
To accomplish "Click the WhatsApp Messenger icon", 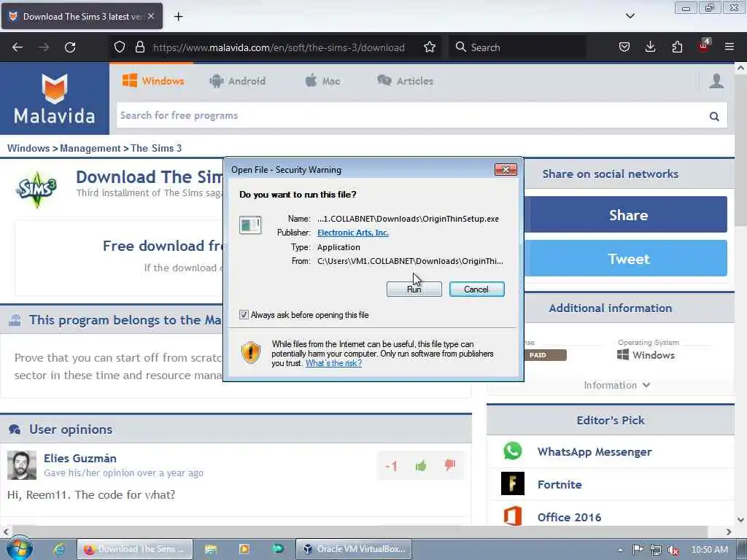I will tap(513, 451).
